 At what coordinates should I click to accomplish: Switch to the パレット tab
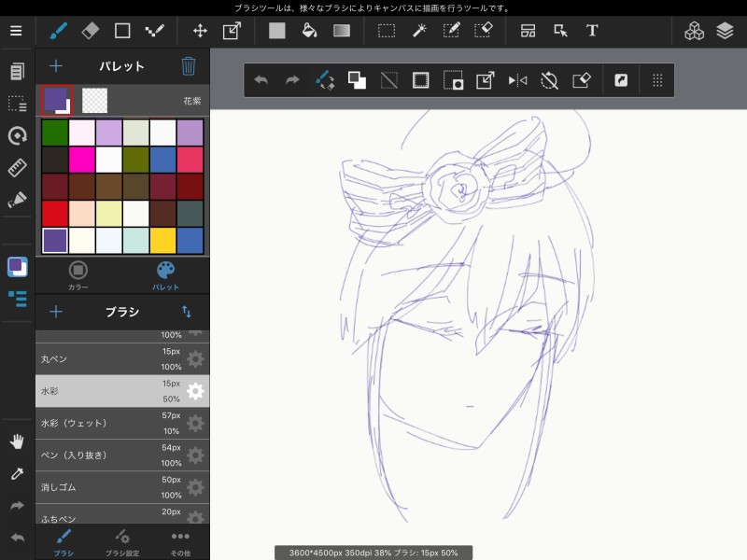click(x=165, y=274)
